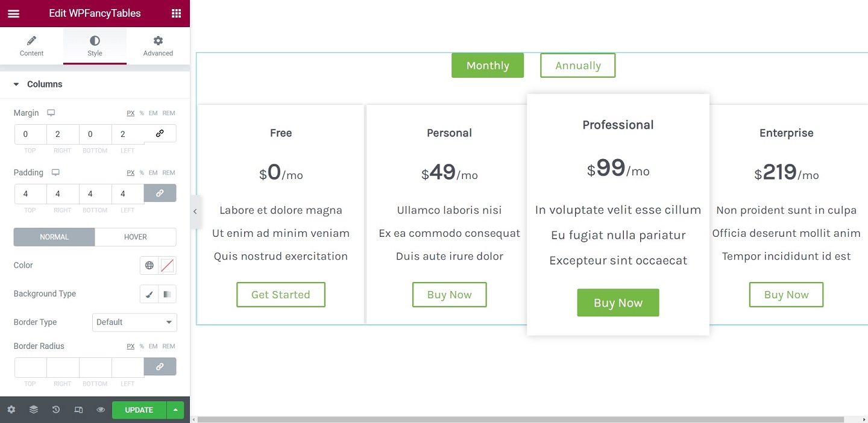This screenshot has width=868, height=423.
Task: Open the Border Type dropdown
Action: click(134, 322)
